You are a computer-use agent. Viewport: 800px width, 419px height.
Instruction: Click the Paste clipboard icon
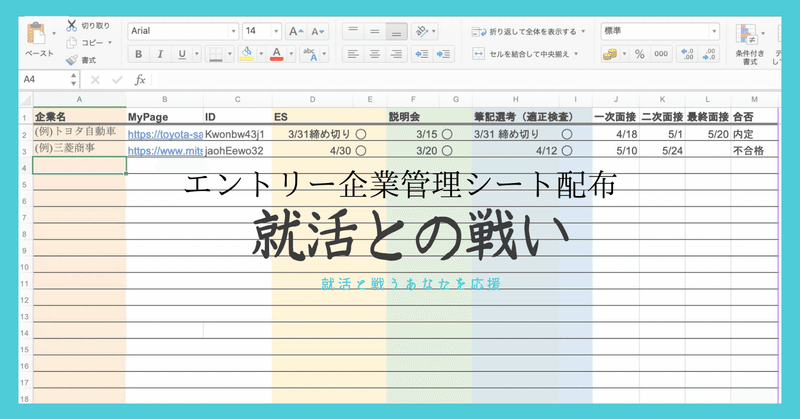pos(37,34)
